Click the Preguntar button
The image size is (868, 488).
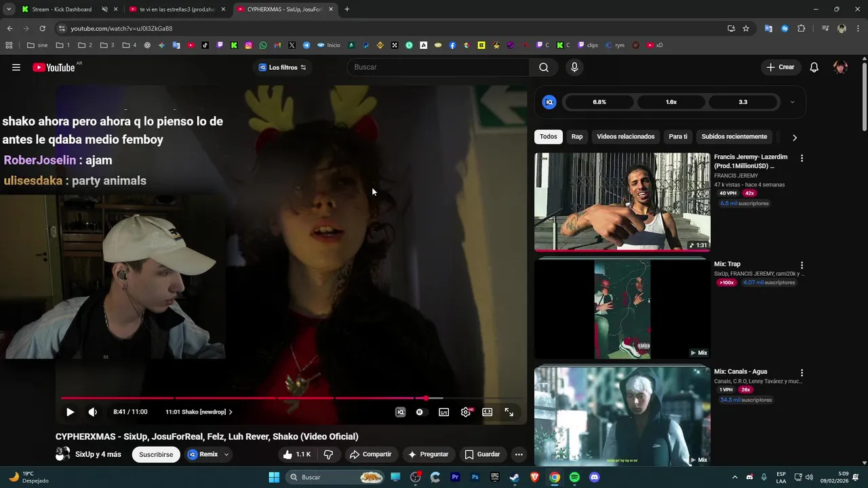(x=428, y=454)
